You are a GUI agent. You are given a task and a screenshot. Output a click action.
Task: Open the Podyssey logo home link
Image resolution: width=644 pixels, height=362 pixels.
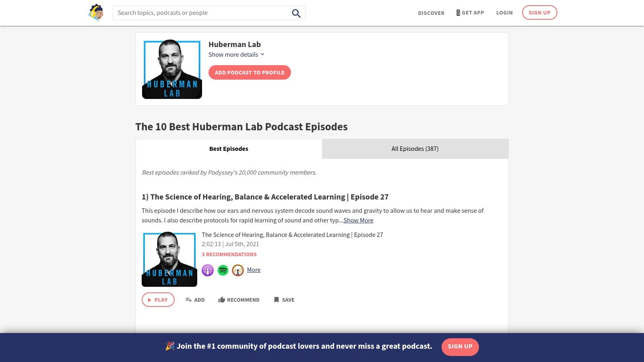[96, 12]
